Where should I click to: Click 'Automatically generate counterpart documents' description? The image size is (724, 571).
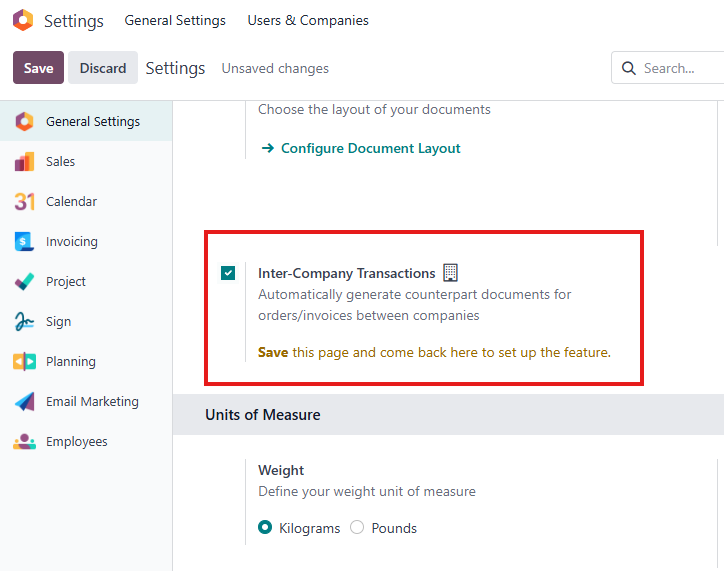pos(415,305)
